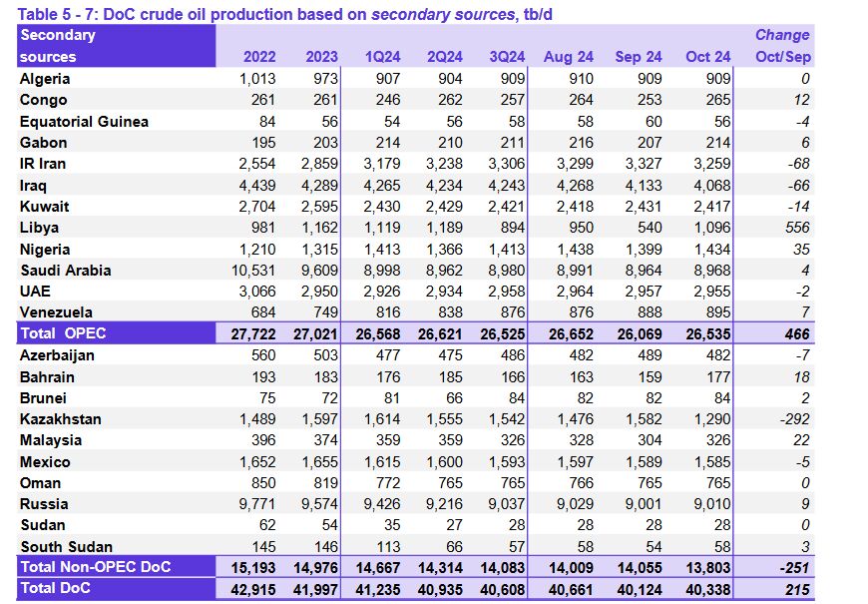Select the 'Change Oct/Sep' column header
This screenshot has height=604, width=868.
point(782,46)
